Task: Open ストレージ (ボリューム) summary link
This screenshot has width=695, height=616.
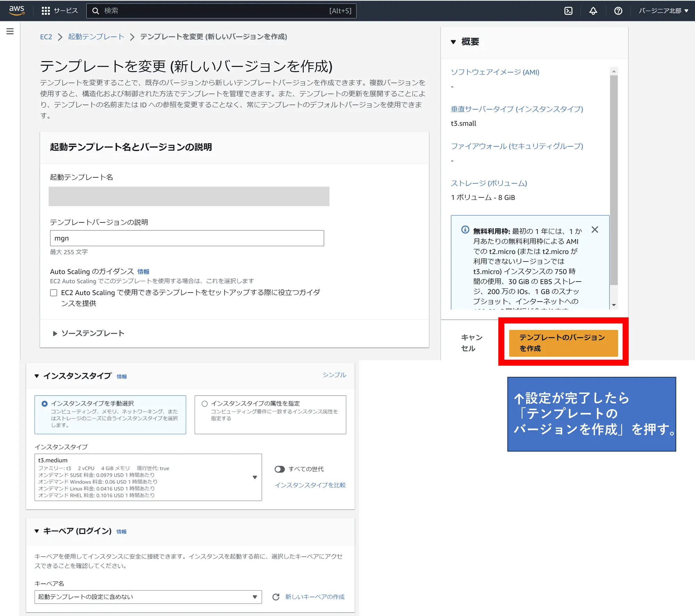Action: click(x=489, y=183)
